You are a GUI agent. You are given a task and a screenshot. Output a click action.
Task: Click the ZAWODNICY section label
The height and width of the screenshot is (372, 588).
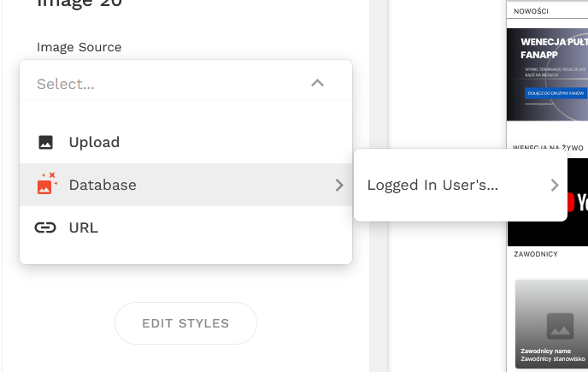click(536, 254)
